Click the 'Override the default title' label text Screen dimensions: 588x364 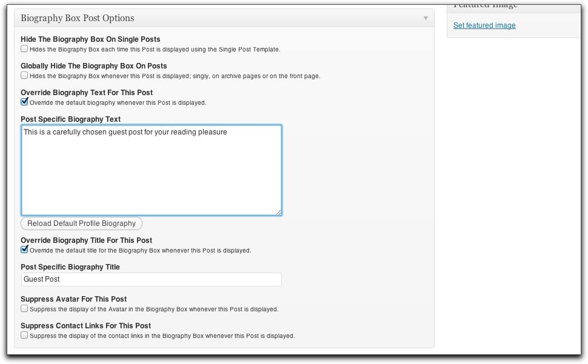[x=140, y=251]
